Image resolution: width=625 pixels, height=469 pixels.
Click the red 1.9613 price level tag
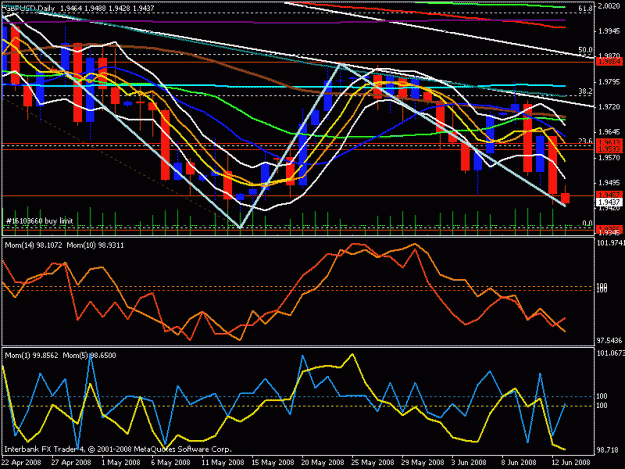609,142
